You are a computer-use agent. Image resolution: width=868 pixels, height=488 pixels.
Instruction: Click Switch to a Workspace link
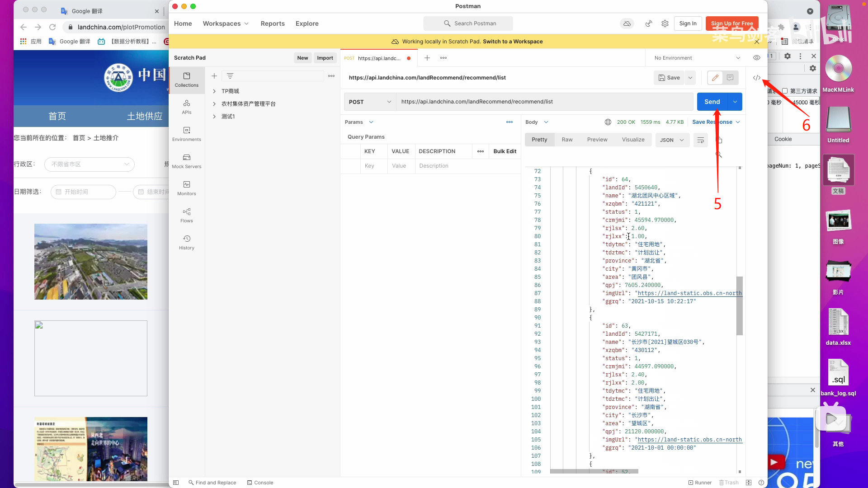click(x=513, y=42)
